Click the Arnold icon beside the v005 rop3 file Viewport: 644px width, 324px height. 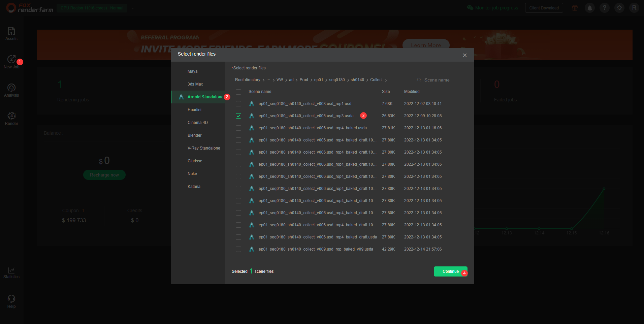[x=252, y=116]
